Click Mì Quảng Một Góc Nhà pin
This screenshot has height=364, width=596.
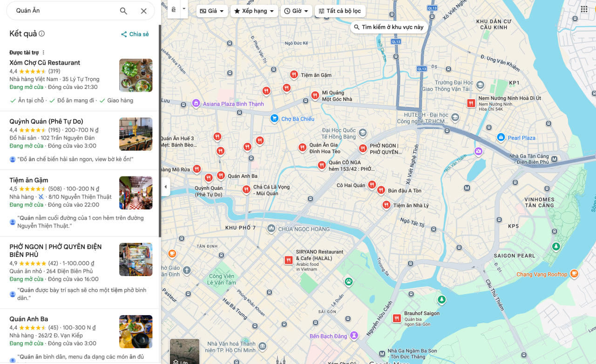coord(315,95)
